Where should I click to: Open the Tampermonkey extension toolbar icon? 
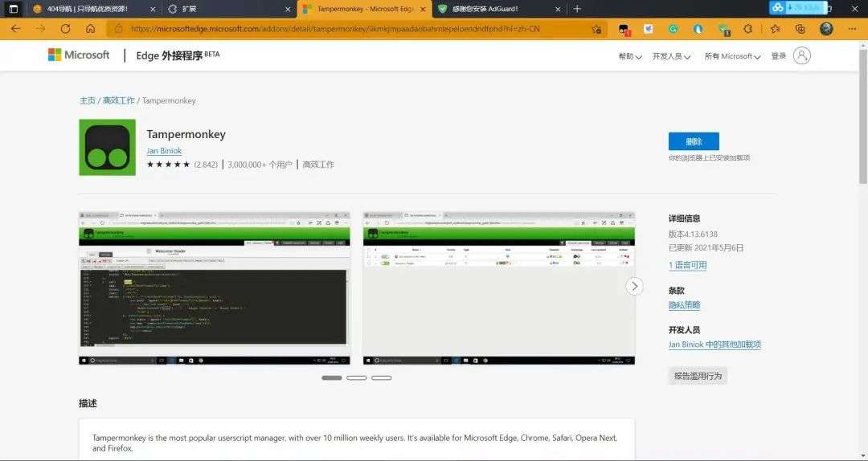[x=624, y=30]
